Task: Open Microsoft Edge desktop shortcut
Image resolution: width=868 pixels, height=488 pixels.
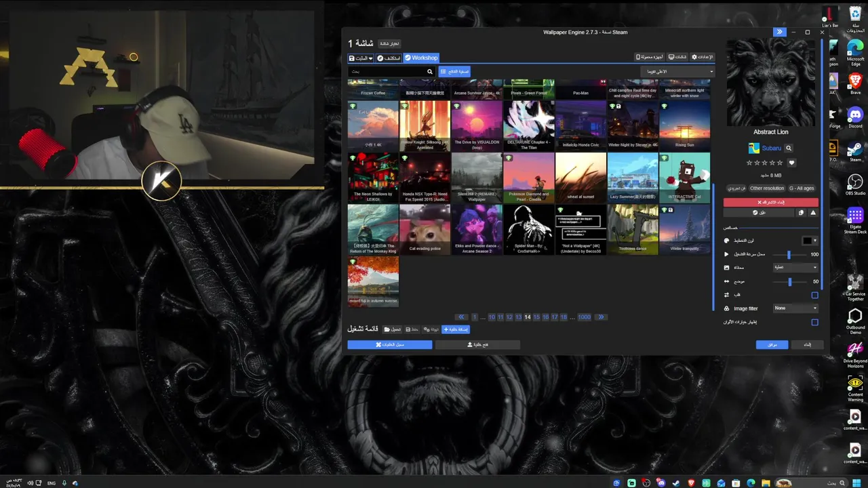Action: coord(855,53)
